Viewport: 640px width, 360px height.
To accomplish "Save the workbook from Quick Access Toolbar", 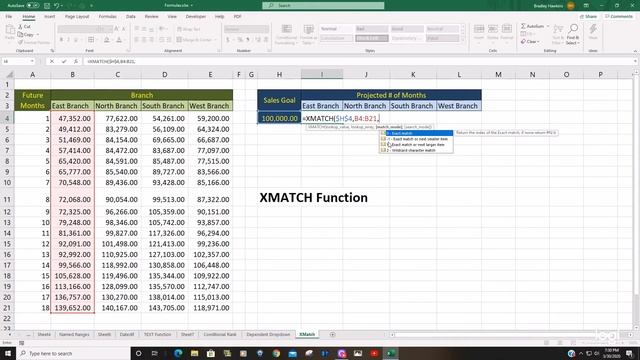I will [47, 6].
